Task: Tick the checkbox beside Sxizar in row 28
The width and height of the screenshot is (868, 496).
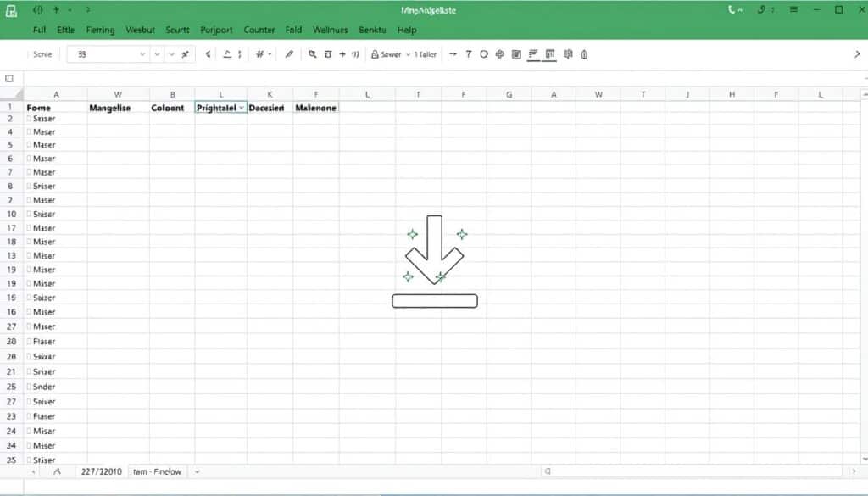Action: pos(29,356)
